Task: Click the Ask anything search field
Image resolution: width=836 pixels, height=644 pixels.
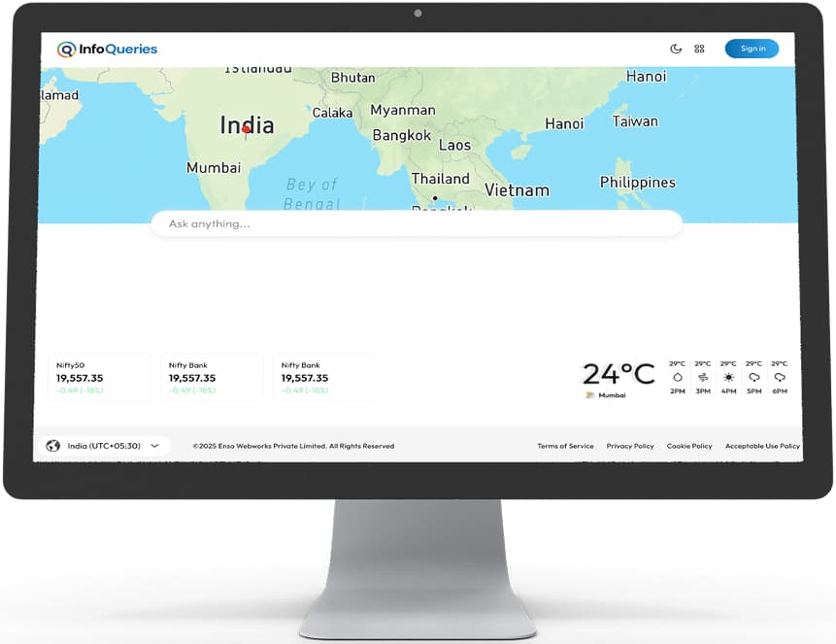Action: point(416,223)
